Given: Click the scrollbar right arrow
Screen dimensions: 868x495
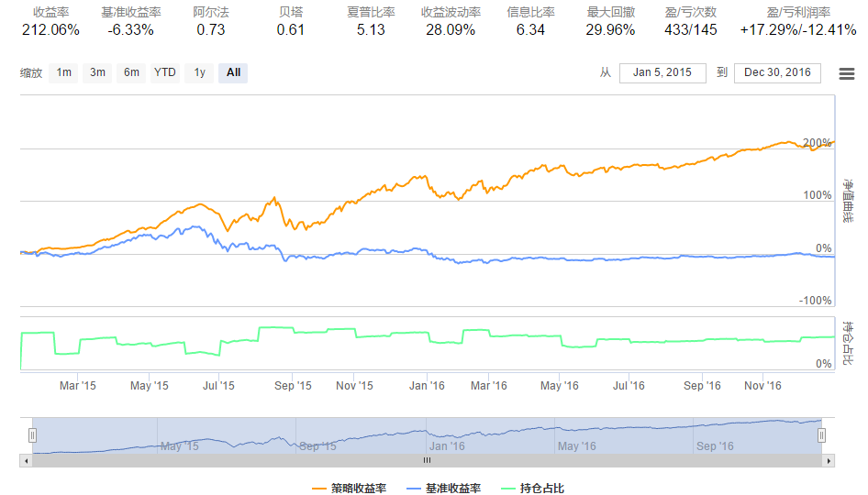Looking at the screenshot, I should pyautogui.click(x=829, y=461).
